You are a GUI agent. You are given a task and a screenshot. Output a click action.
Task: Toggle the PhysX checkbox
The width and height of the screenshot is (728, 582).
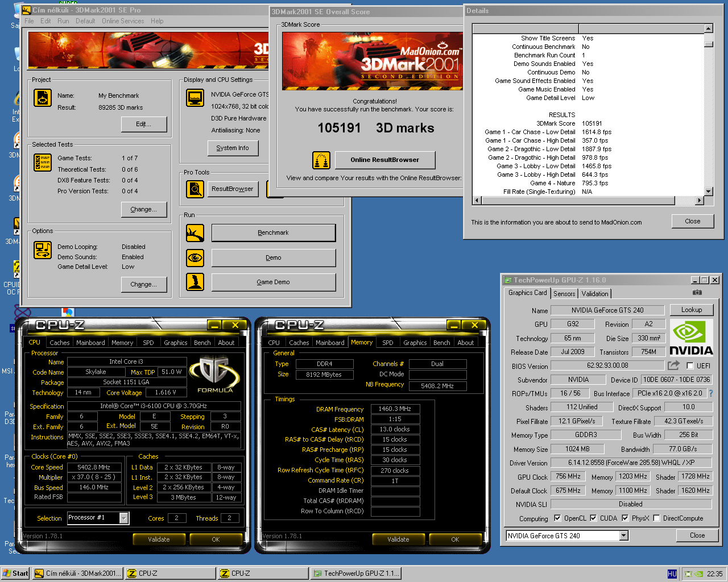(x=625, y=518)
